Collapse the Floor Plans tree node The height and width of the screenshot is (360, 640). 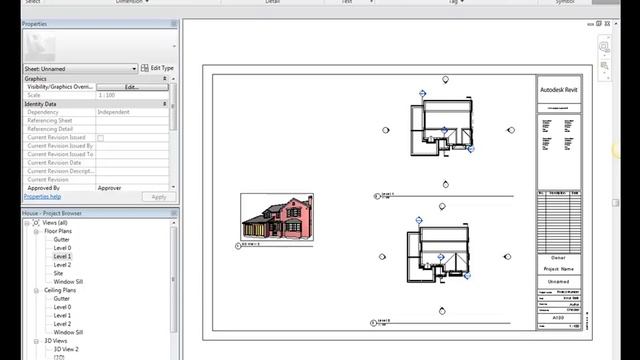36,231
